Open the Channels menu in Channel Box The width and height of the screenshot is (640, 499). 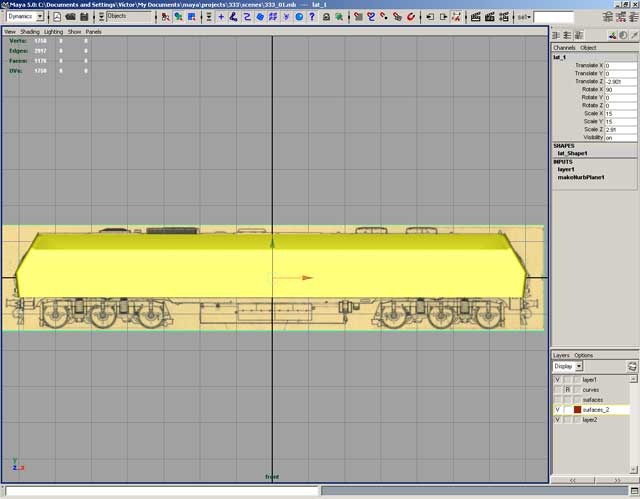pos(564,47)
